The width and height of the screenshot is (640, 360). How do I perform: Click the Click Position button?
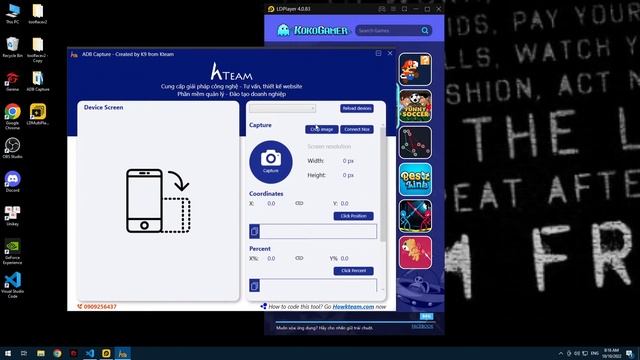tap(353, 216)
